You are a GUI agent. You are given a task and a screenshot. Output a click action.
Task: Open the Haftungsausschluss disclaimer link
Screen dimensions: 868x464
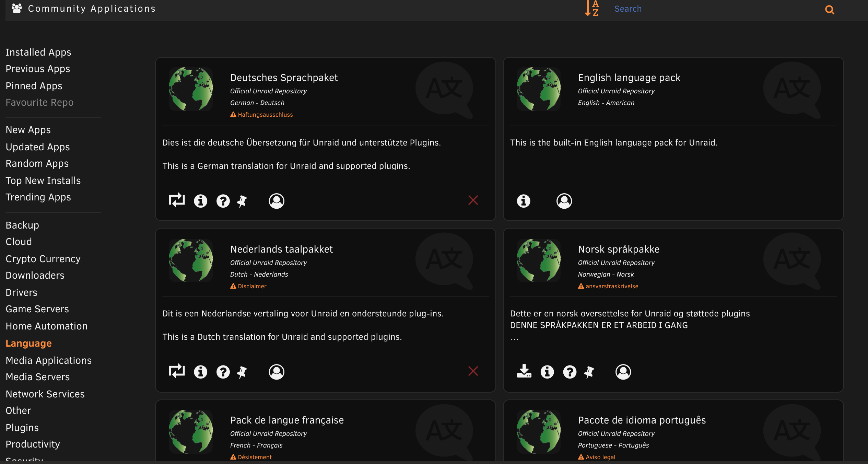click(265, 115)
